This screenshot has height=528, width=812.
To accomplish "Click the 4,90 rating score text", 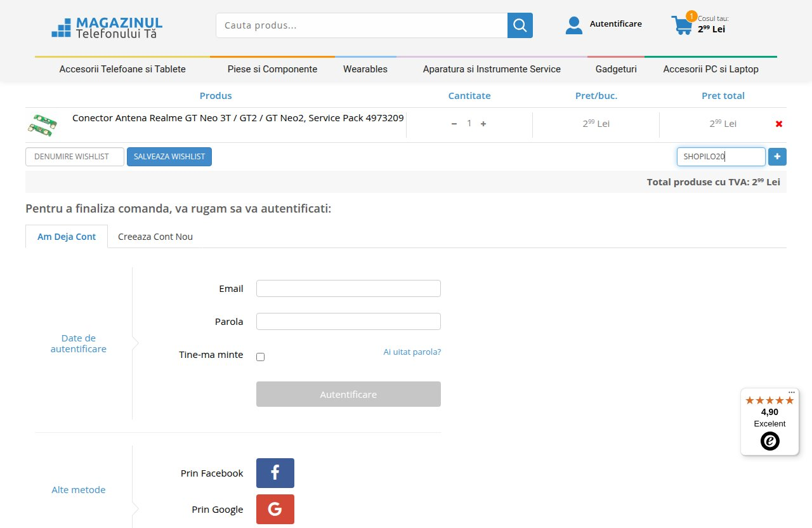I will tap(769, 412).
